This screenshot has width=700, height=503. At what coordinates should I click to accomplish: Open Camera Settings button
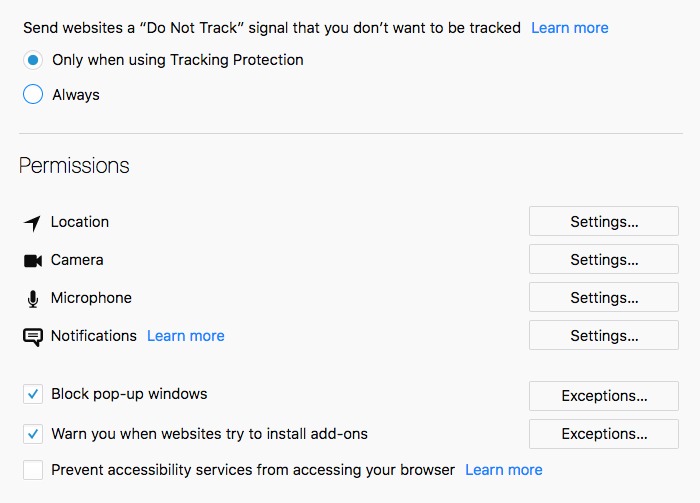point(604,259)
